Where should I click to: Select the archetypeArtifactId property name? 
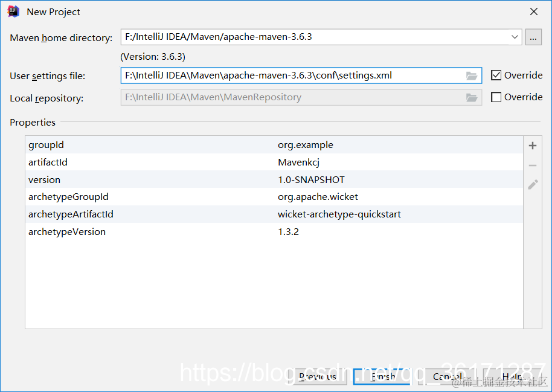[x=71, y=214]
